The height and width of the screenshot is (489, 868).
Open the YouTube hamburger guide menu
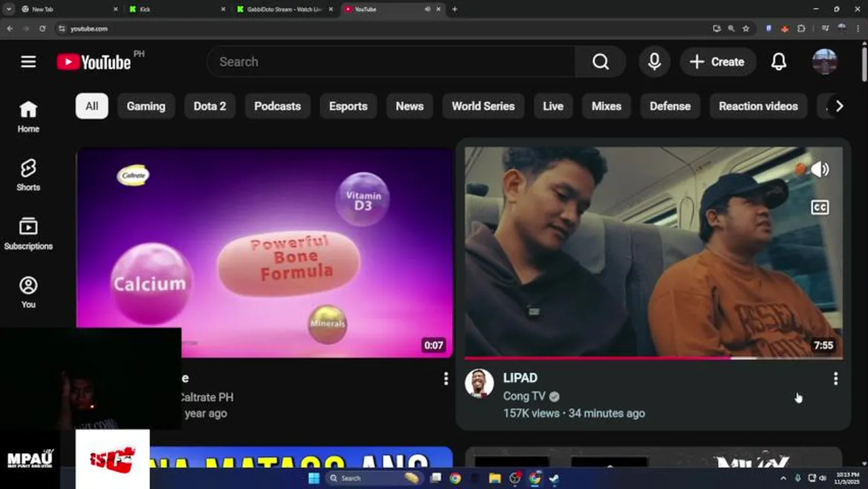tap(28, 62)
